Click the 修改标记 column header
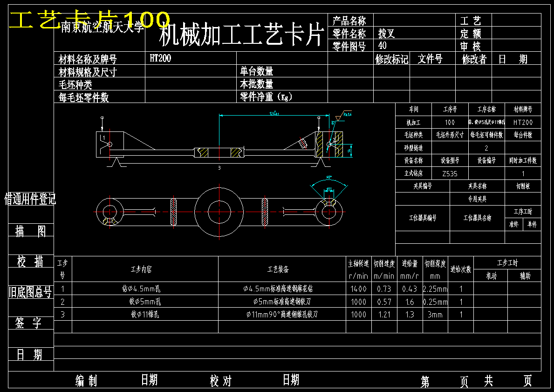 (391, 59)
